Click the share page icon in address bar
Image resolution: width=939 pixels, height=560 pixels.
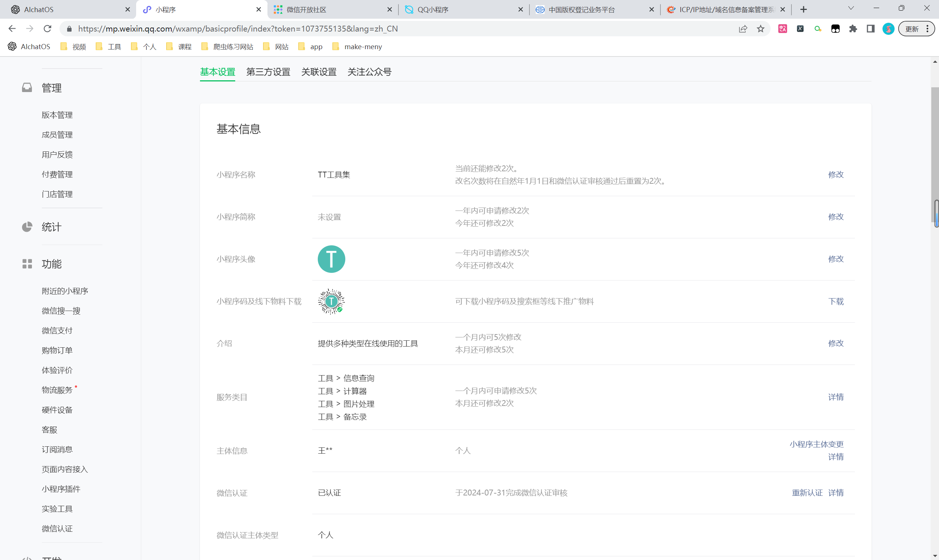[x=743, y=29]
